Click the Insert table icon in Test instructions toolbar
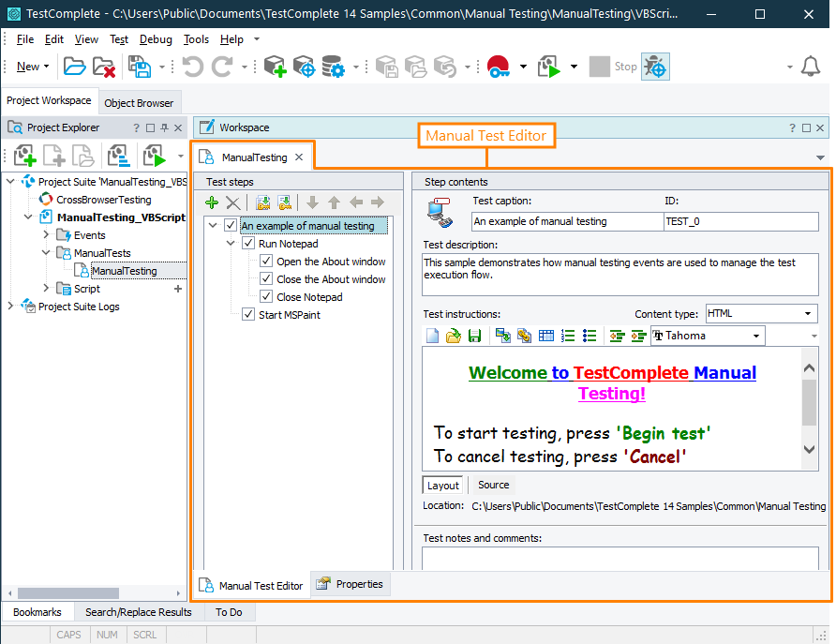Image resolution: width=836 pixels, height=644 pixels. click(546, 336)
